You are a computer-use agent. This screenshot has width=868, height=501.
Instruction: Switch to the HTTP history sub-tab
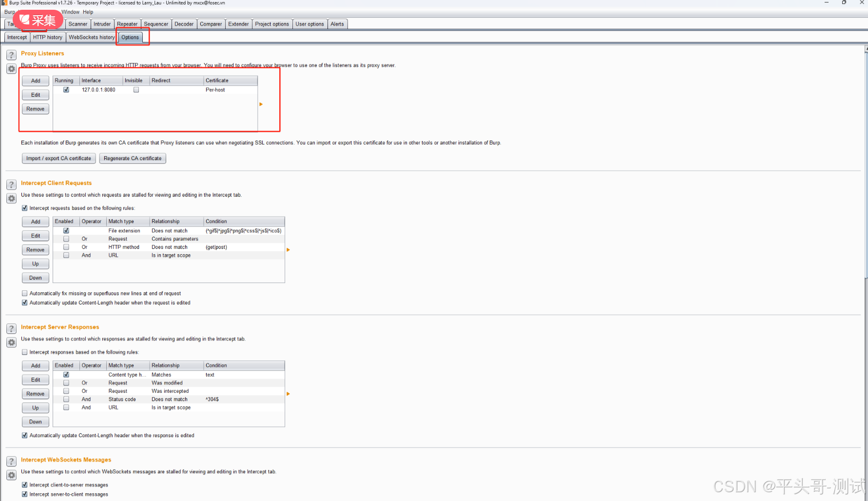[48, 37]
